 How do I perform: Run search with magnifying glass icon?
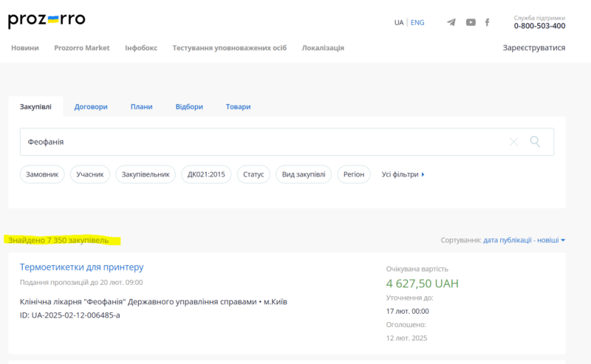[x=535, y=142]
